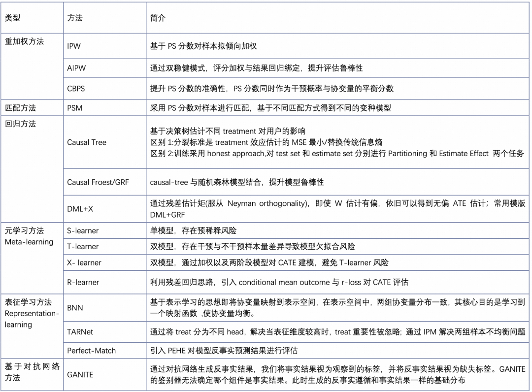This screenshot has height=392, width=532.
Task: Click the PSM method cell
Action: pyautogui.click(x=74, y=108)
